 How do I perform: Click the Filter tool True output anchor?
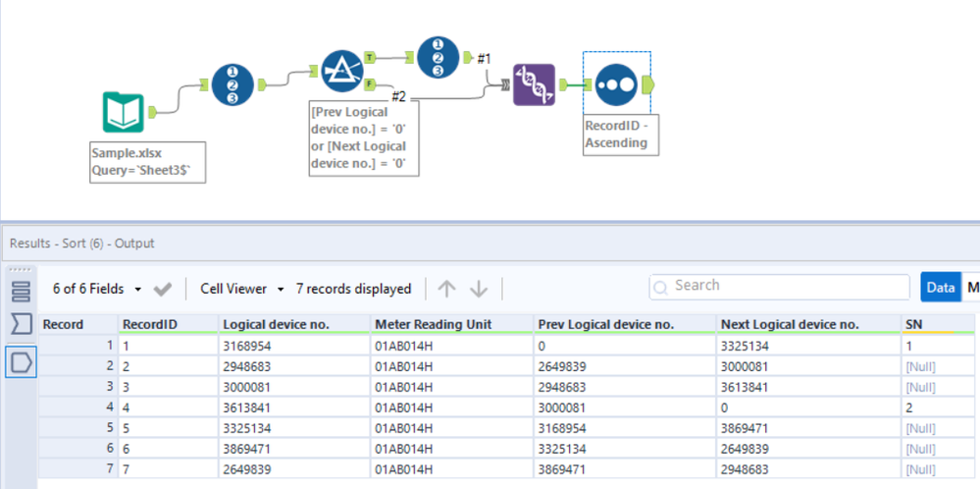tap(370, 58)
